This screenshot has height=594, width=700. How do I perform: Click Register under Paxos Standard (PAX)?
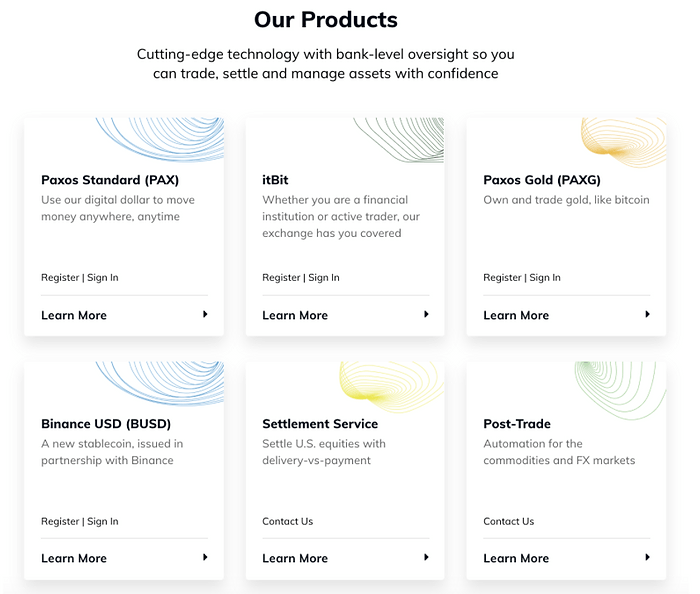[60, 277]
